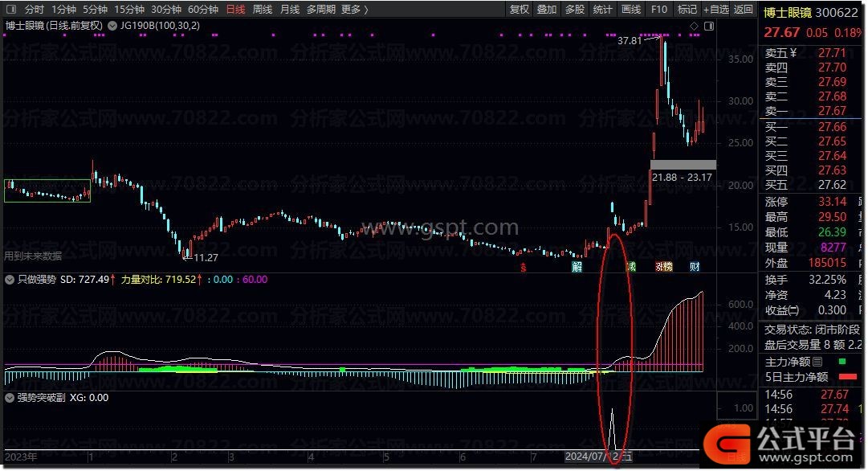Select the 日线 daily chart tab
Screen dimensions: 868x471
coord(236,10)
